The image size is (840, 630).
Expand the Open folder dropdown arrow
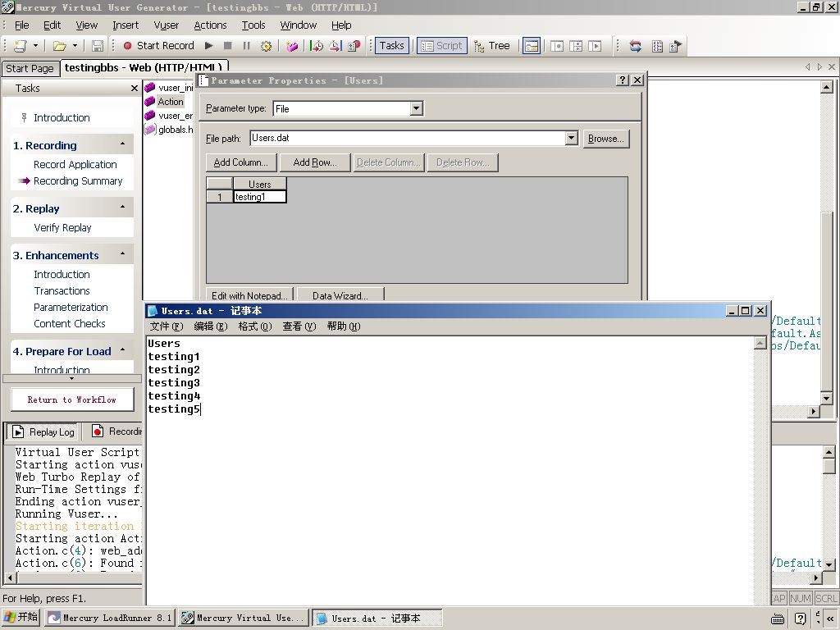coord(75,46)
